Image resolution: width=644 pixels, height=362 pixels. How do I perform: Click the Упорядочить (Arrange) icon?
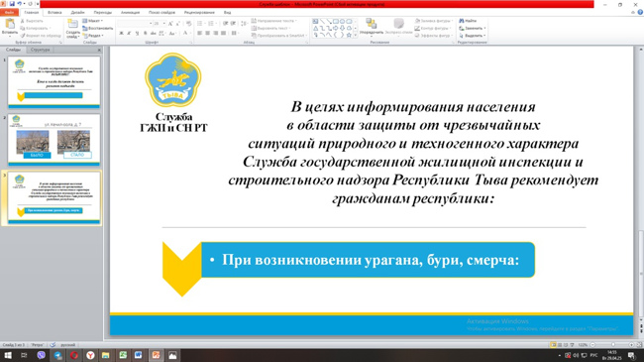click(371, 24)
